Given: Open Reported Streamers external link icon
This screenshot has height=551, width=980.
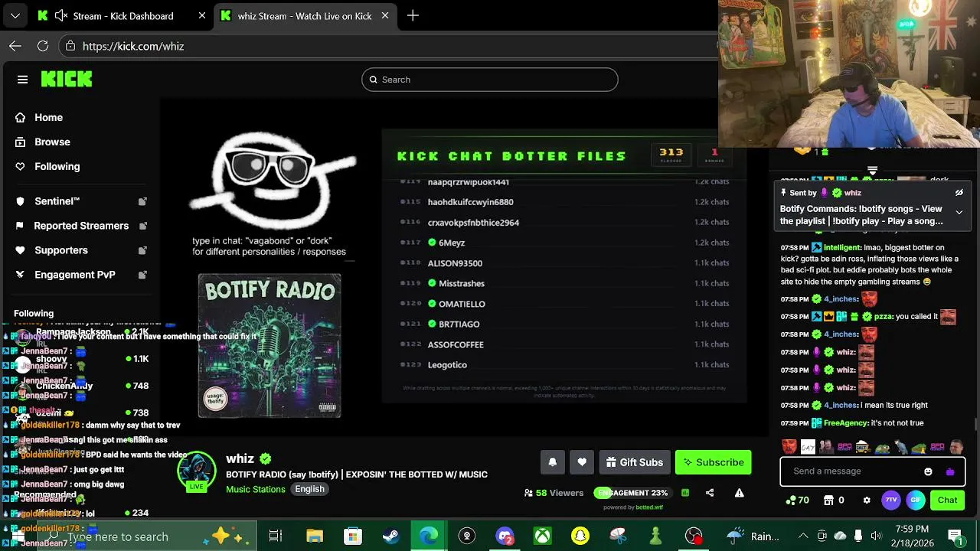Looking at the screenshot, I should point(142,226).
